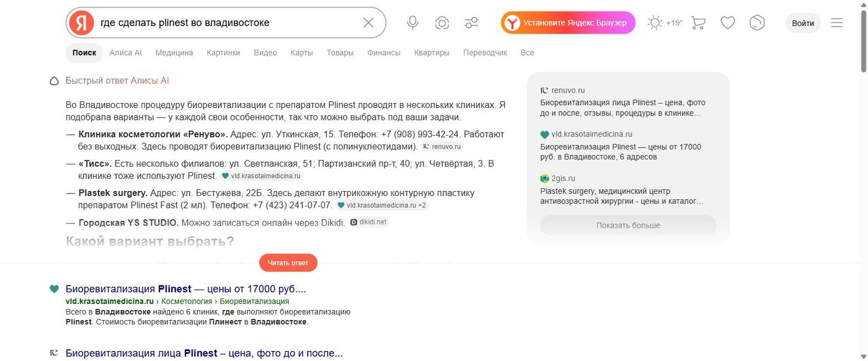
Task: Switch to the Картинки tab
Action: pyautogui.click(x=223, y=53)
